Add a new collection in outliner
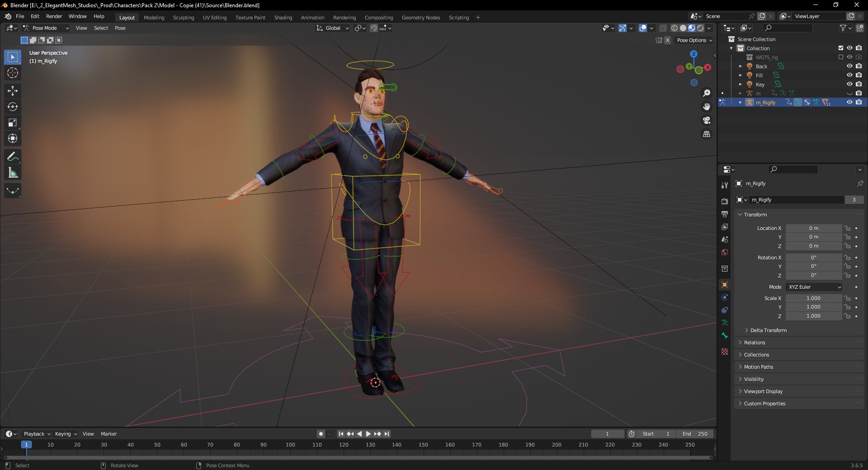 tap(860, 28)
